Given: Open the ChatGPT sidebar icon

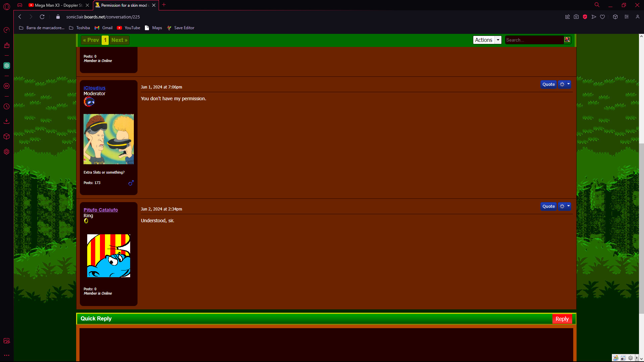Looking at the screenshot, I should 7,66.
